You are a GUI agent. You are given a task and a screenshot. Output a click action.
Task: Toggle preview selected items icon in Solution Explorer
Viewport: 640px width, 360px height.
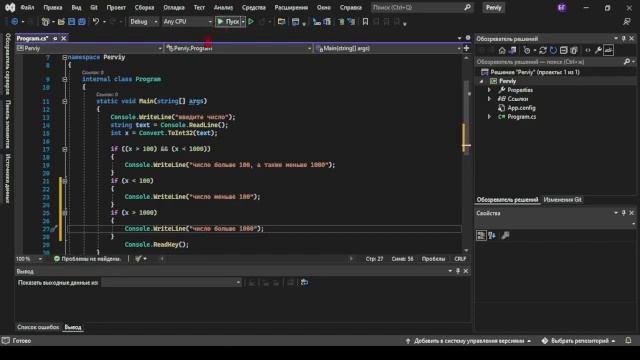pyautogui.click(x=609, y=50)
